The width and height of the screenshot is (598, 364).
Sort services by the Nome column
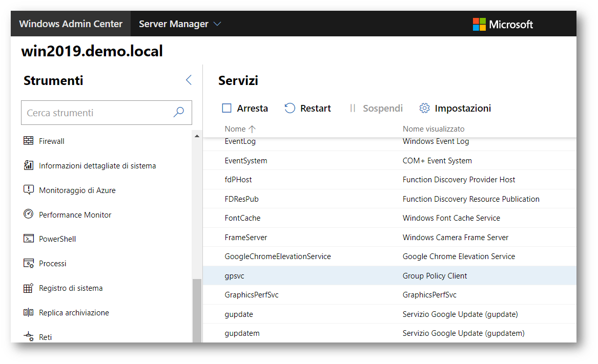point(240,129)
